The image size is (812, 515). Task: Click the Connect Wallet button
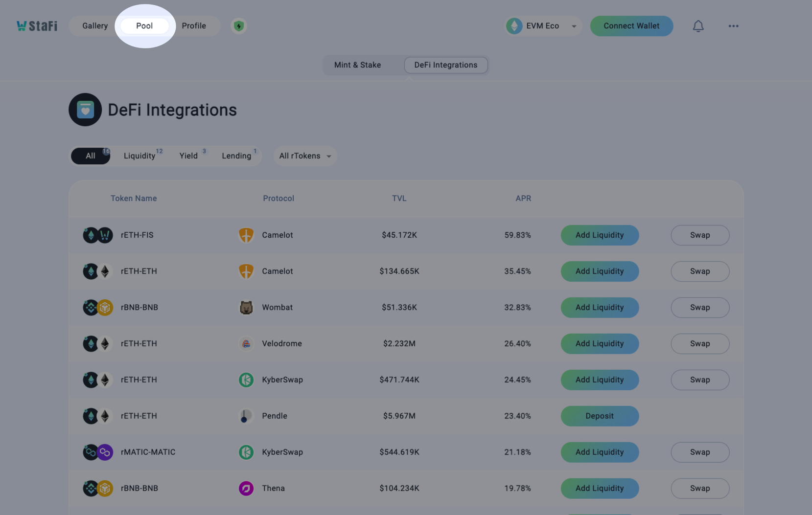point(631,26)
